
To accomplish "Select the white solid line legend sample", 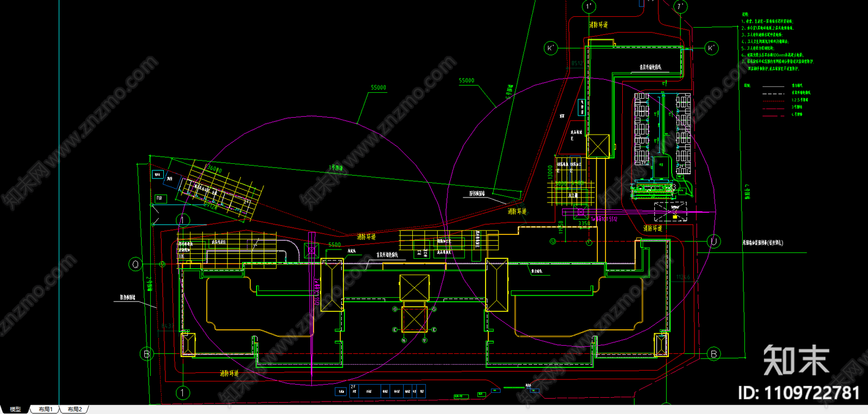I will pos(774,86).
